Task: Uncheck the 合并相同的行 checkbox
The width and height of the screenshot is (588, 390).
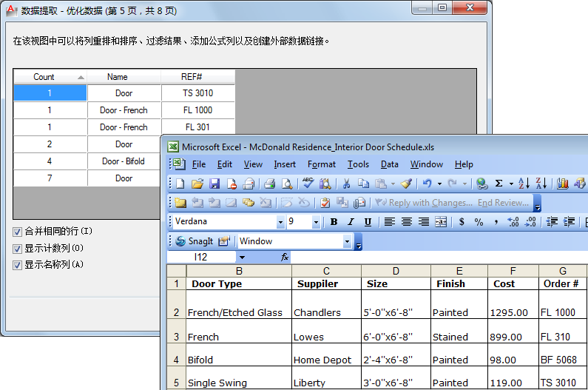Action: (x=17, y=232)
